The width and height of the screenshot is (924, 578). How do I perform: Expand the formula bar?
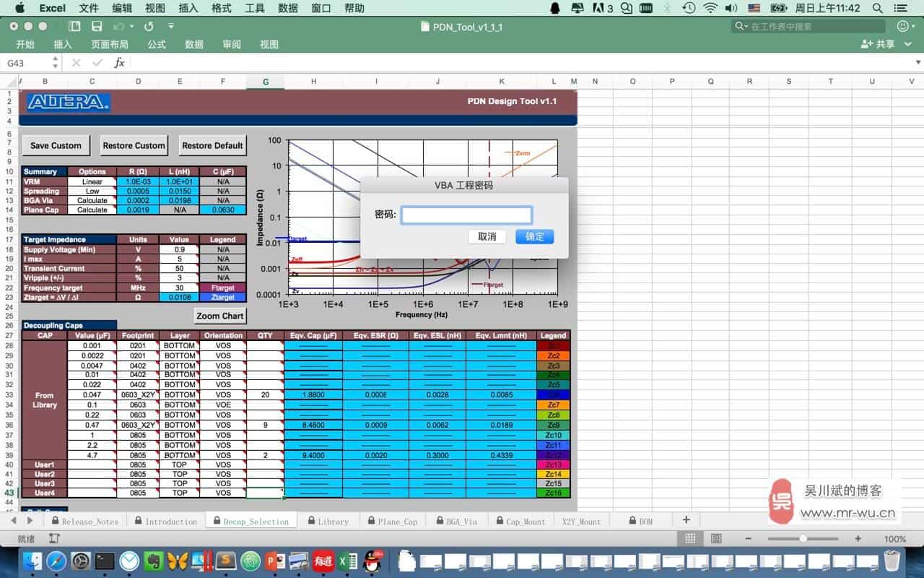point(917,63)
